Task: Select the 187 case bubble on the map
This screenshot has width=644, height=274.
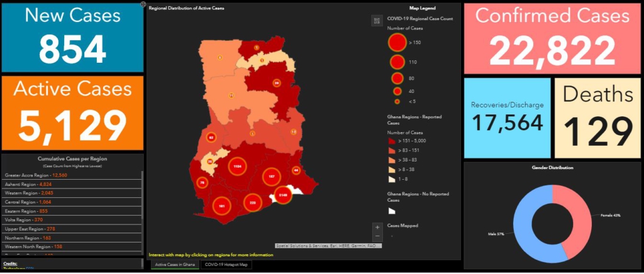Action: pyautogui.click(x=271, y=177)
